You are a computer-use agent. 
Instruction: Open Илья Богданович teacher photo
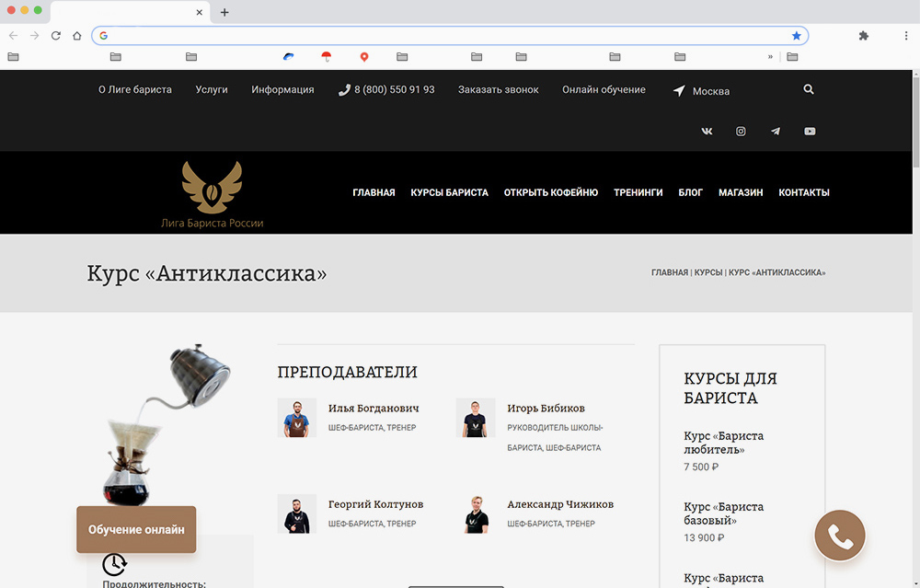point(297,418)
